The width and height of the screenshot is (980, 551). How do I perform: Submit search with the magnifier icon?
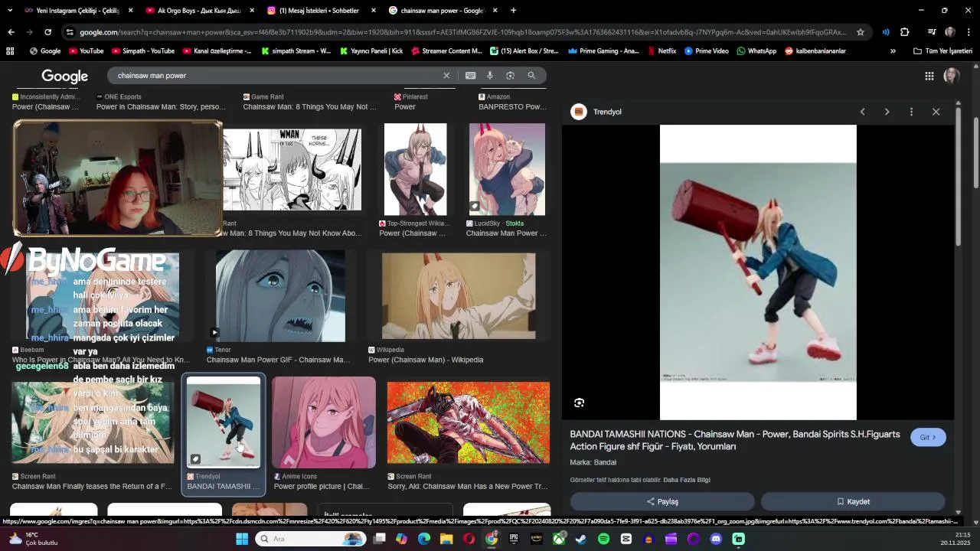coord(531,76)
